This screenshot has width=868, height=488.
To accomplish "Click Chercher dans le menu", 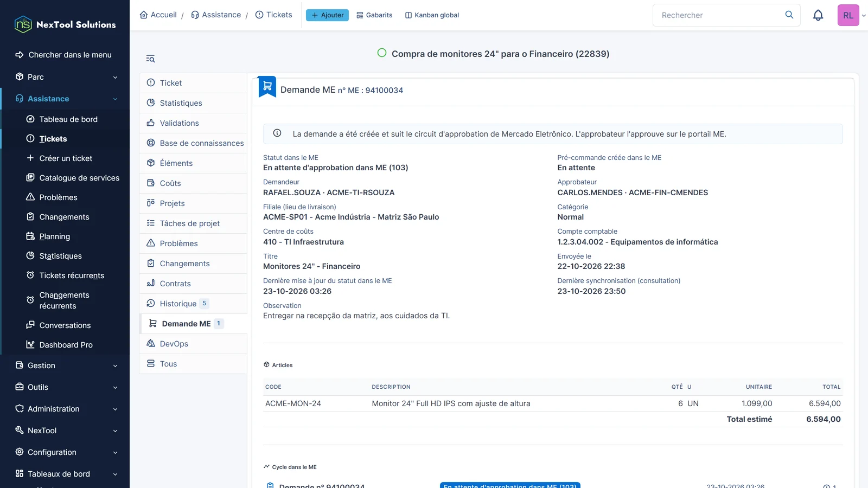I will [x=65, y=55].
